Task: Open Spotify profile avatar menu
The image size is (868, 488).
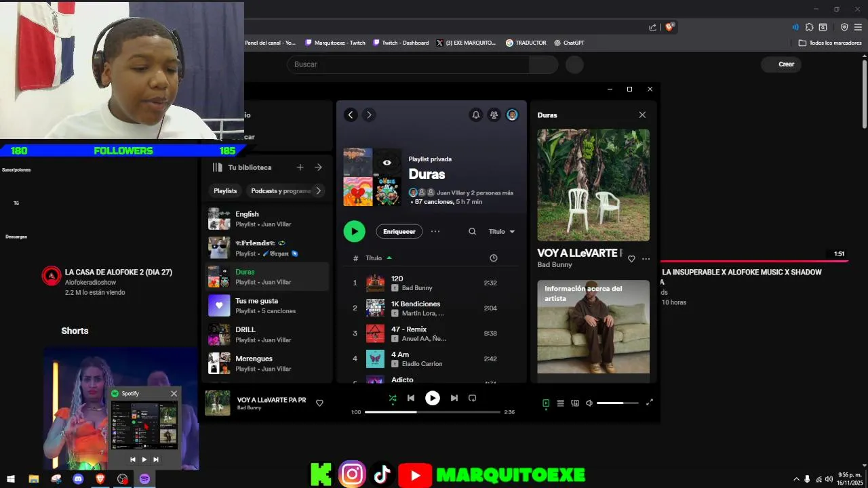Action: tap(512, 115)
